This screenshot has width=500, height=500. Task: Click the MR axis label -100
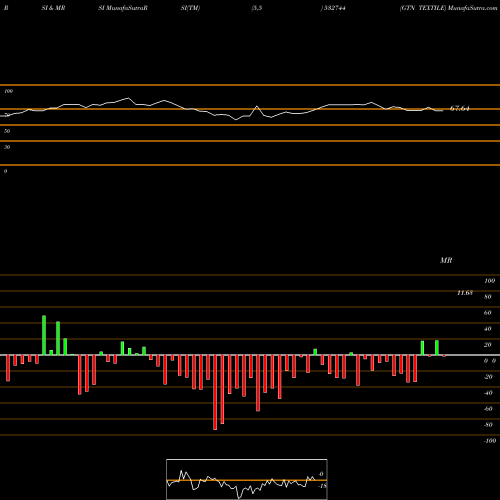(490, 441)
